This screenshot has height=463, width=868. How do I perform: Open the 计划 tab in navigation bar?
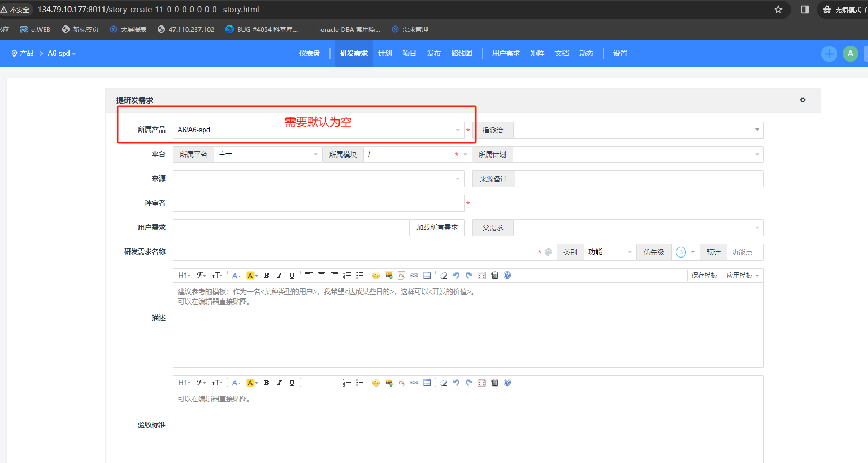point(385,53)
